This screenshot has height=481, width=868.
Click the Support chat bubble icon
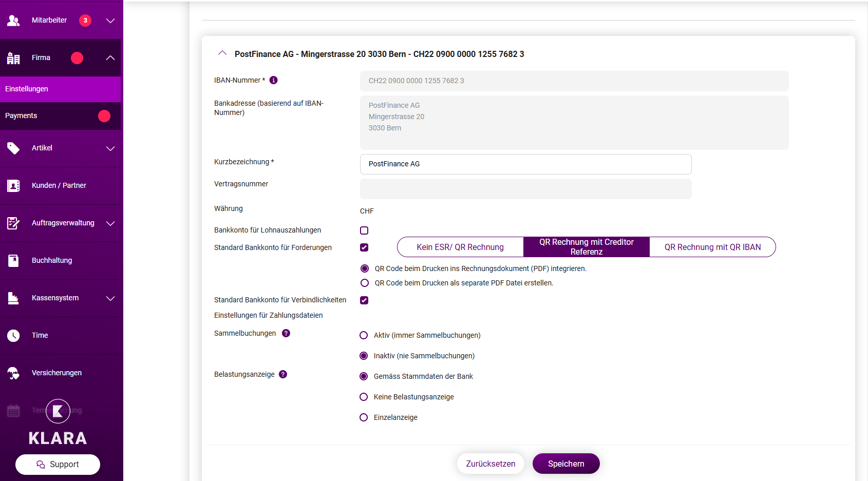[x=41, y=465]
